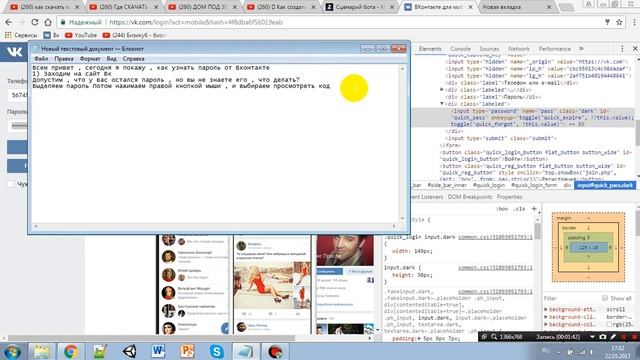Expand the padding shorthand in Styles
The image size is (640, 360).
pyautogui.click(x=419, y=338)
